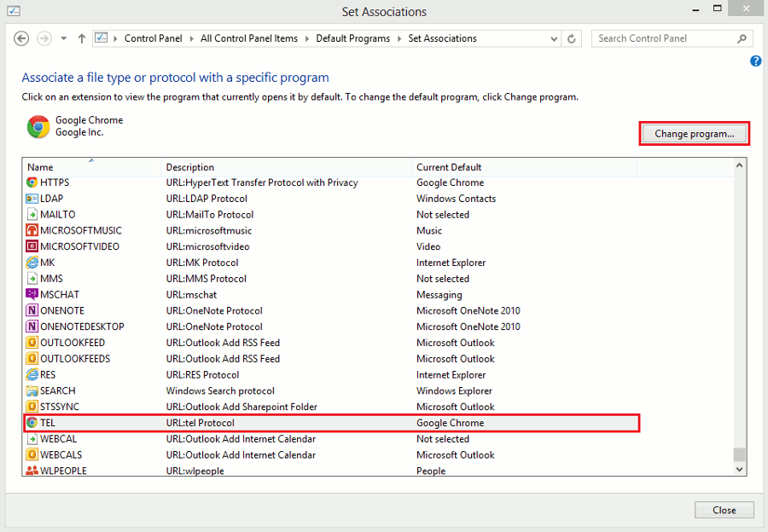The height and width of the screenshot is (532, 768).
Task: Select the WEBCAL protocol name
Action: pos(58,439)
